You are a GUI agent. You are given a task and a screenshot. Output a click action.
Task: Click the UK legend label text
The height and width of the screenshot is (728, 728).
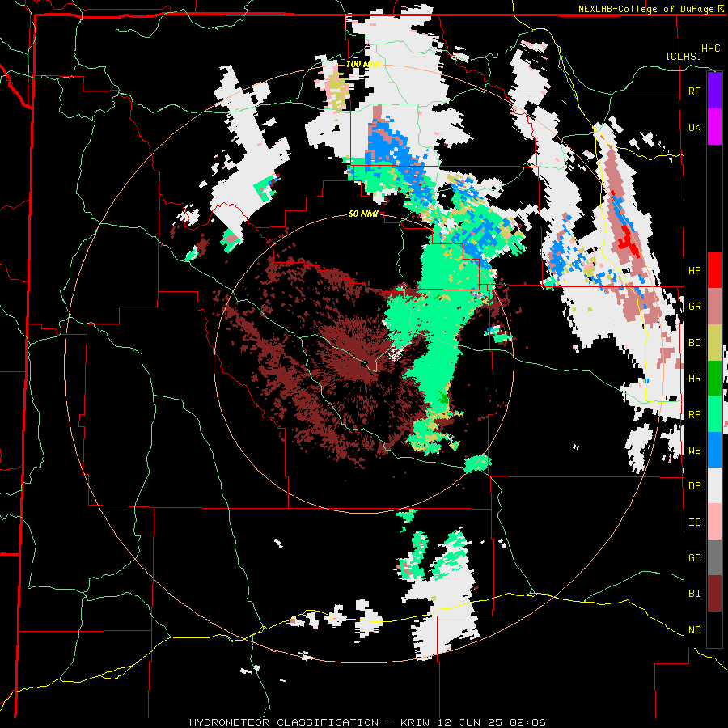tap(694, 127)
